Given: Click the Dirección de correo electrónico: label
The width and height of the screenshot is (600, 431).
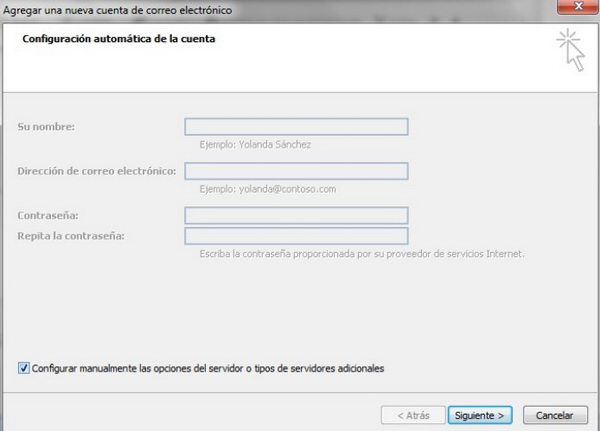Looking at the screenshot, I should coord(97,171).
